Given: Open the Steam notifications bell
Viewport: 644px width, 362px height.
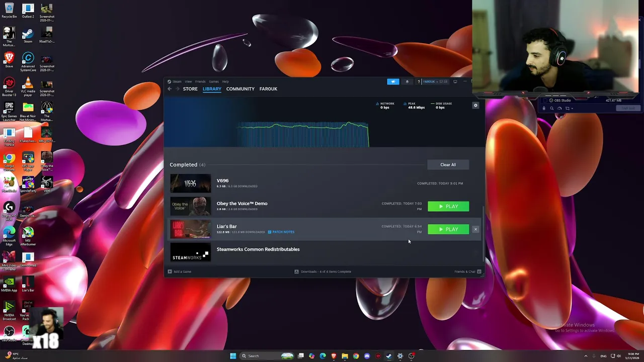Looking at the screenshot, I should 407,81.
